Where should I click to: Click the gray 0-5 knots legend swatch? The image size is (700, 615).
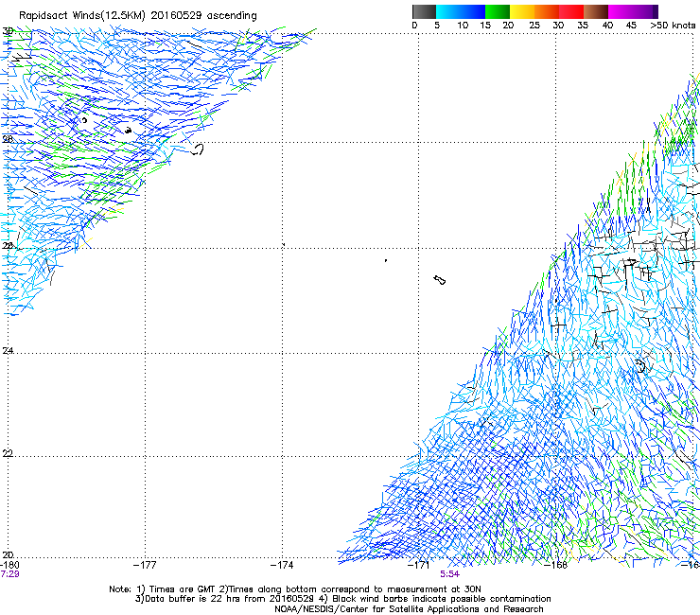point(424,11)
